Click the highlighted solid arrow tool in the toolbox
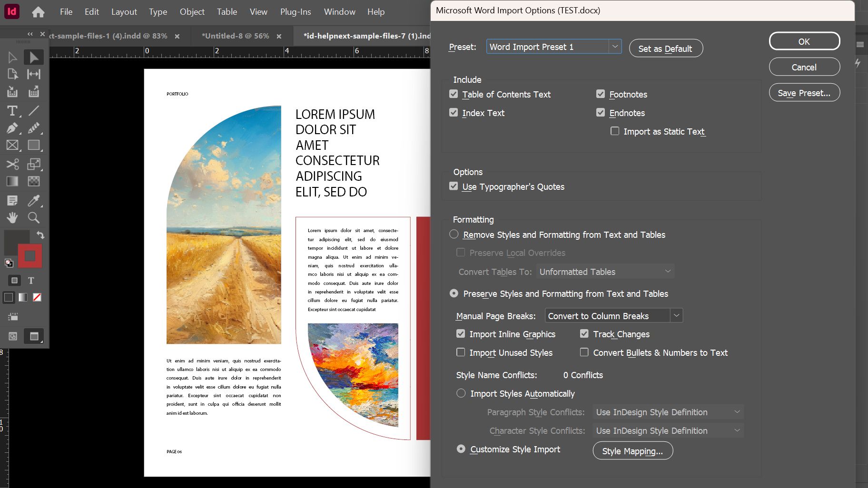The height and width of the screenshot is (488, 868). pyautogui.click(x=33, y=58)
